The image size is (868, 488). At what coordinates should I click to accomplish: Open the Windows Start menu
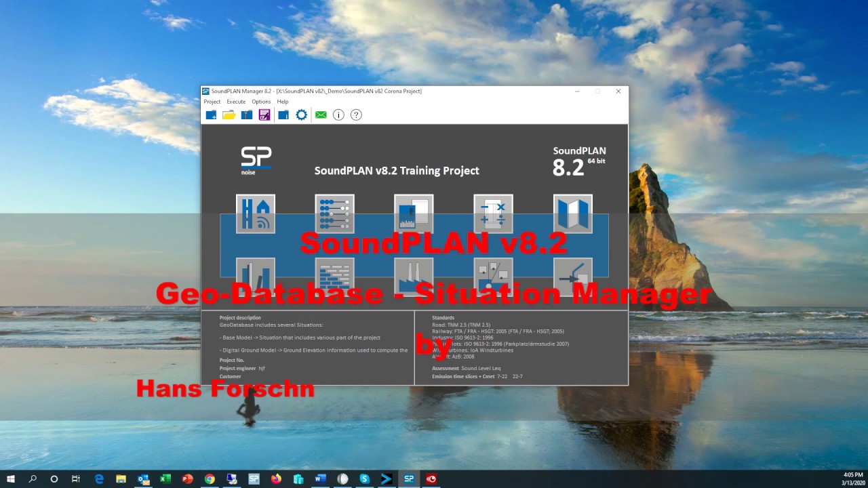[x=11, y=479]
